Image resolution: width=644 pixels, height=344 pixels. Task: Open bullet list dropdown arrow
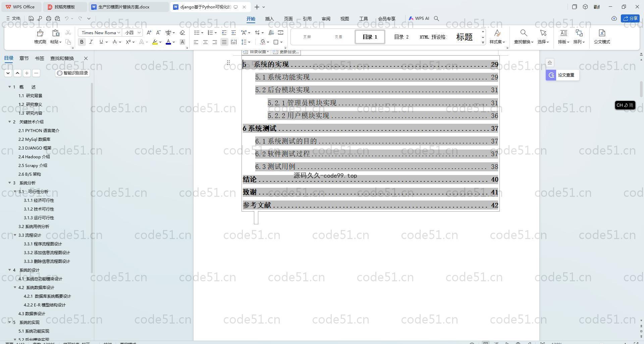point(202,33)
